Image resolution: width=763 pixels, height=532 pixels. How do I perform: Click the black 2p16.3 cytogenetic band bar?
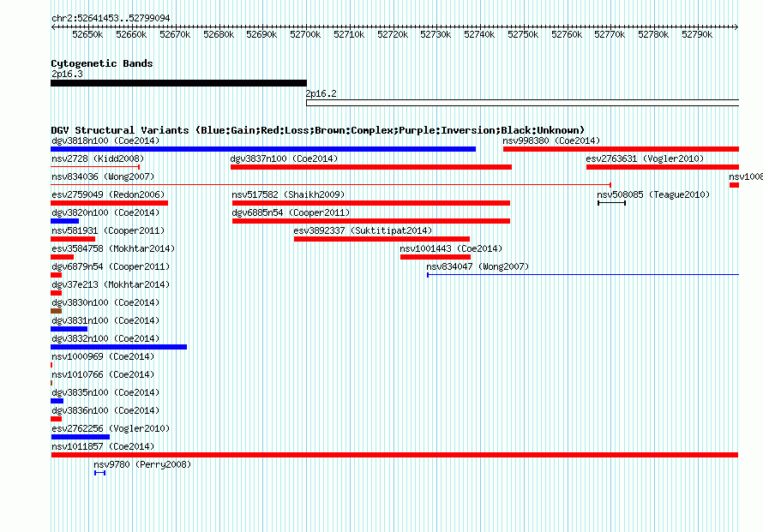(x=178, y=83)
